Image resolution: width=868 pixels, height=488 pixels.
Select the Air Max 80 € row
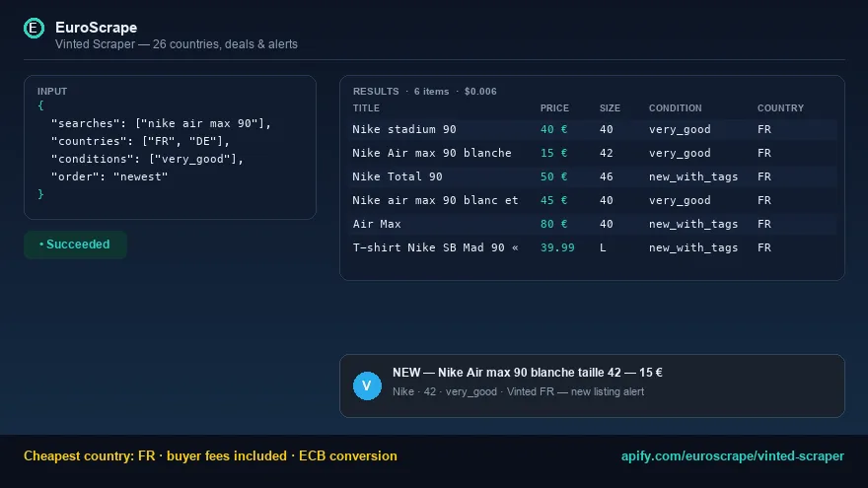click(x=593, y=224)
